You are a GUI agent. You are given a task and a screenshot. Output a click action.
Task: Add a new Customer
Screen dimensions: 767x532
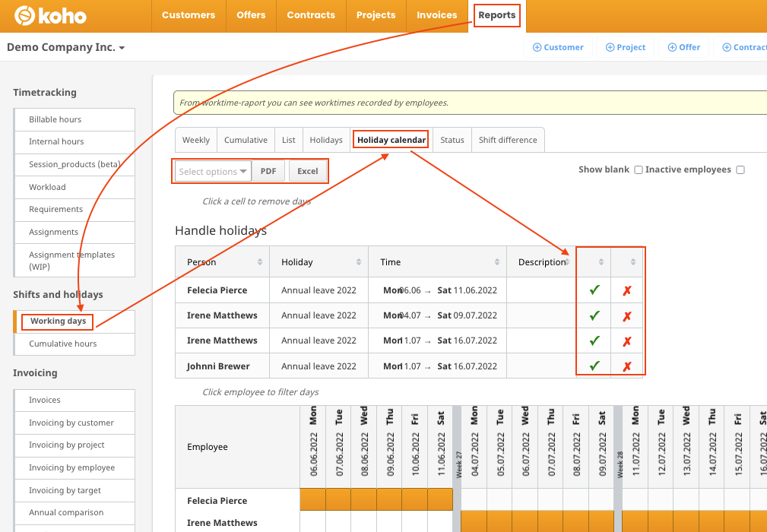[x=558, y=47]
